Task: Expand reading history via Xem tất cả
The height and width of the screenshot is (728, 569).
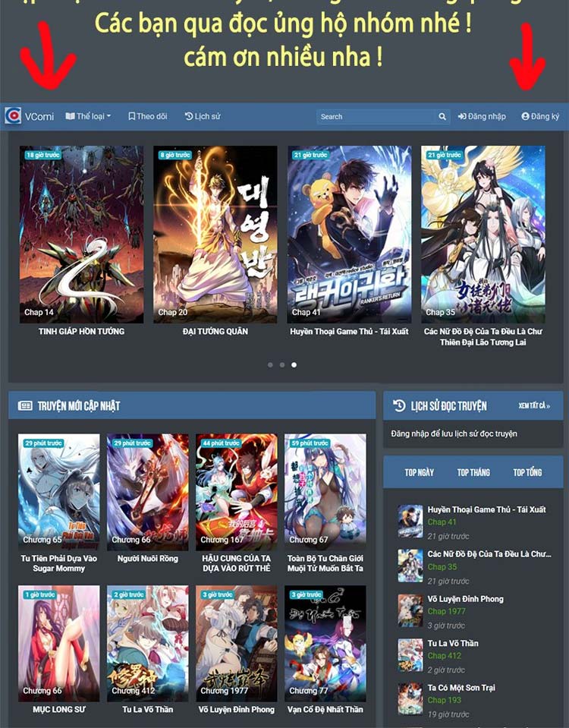Action: tap(534, 406)
